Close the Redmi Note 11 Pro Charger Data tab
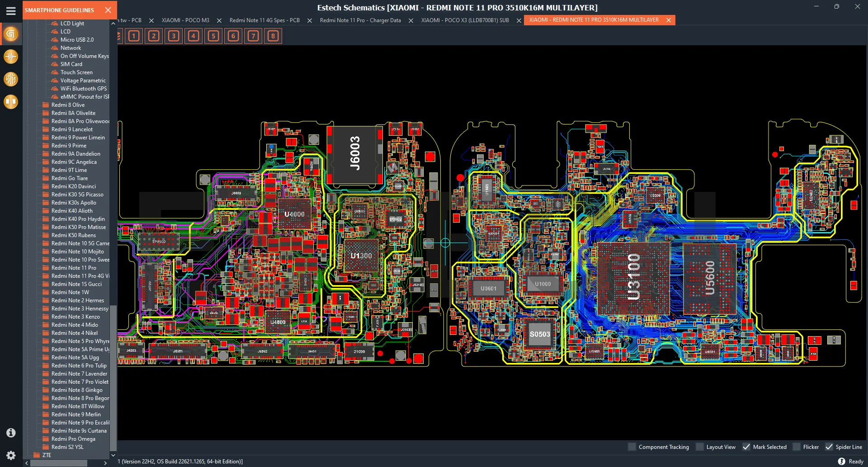Screen dimensions: 868x467 click(411, 20)
